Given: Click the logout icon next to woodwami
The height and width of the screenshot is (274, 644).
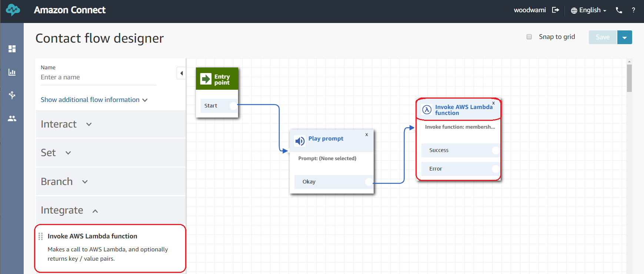Looking at the screenshot, I should (555, 10).
